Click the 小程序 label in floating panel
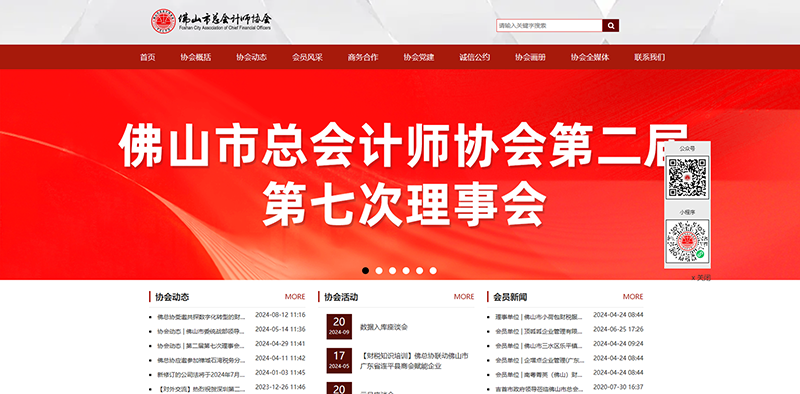 [x=687, y=211]
